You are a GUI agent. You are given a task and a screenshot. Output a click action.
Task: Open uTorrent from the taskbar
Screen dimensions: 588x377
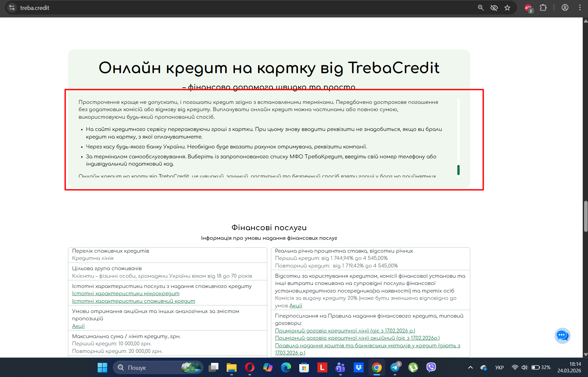pyautogui.click(x=413, y=367)
